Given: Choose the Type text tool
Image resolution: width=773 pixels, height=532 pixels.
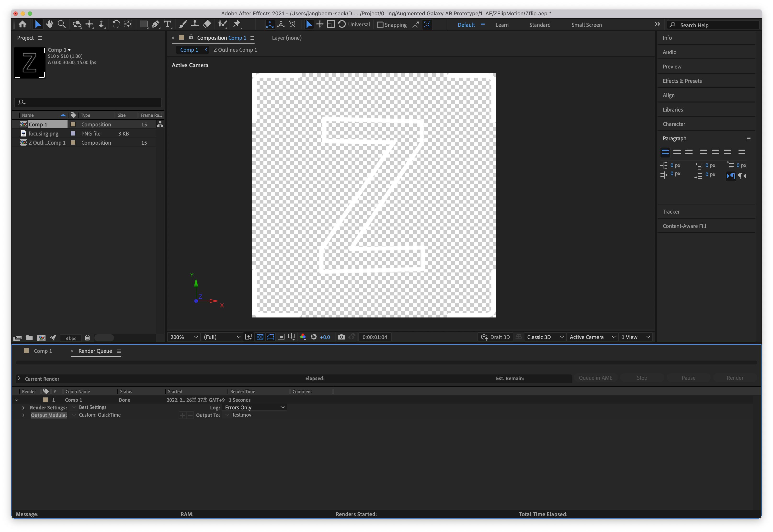Looking at the screenshot, I should pos(168,24).
